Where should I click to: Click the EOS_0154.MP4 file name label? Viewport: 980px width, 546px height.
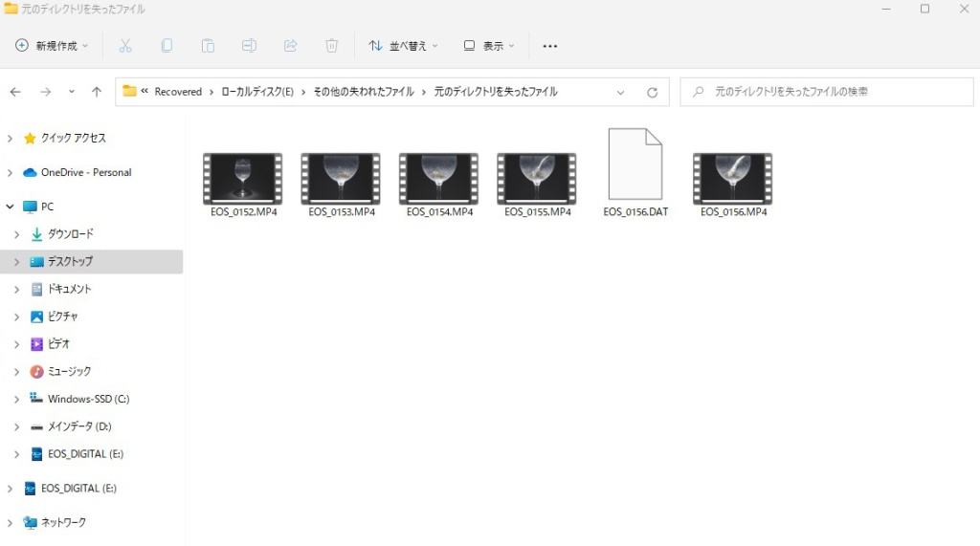[x=439, y=211]
